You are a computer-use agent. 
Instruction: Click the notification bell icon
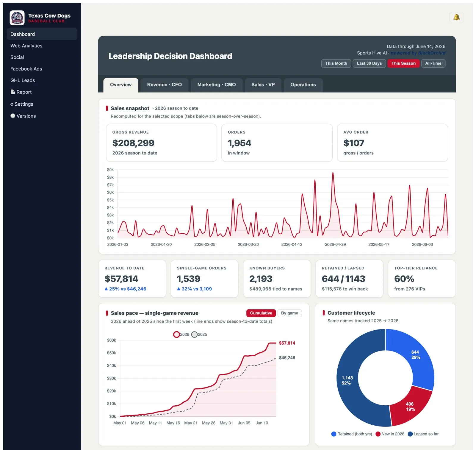(456, 18)
